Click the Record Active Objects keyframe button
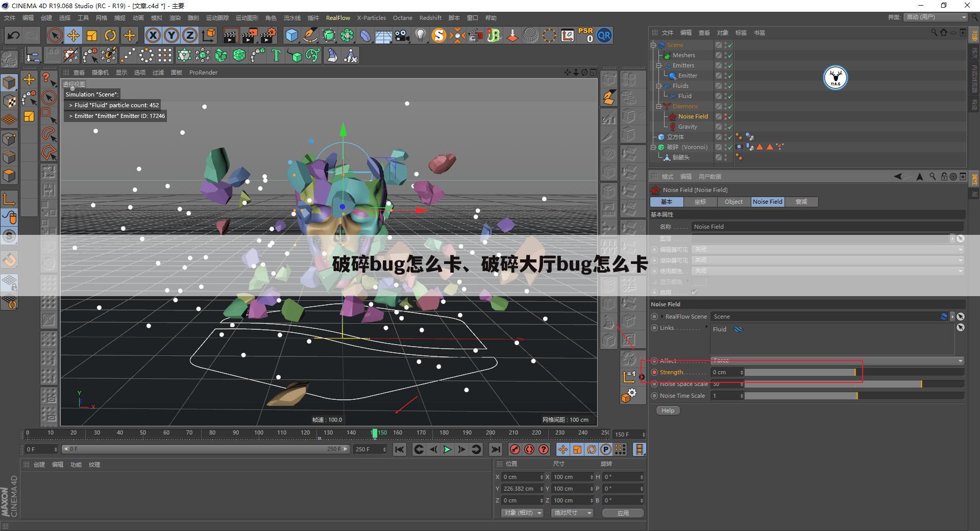 pyautogui.click(x=515, y=449)
